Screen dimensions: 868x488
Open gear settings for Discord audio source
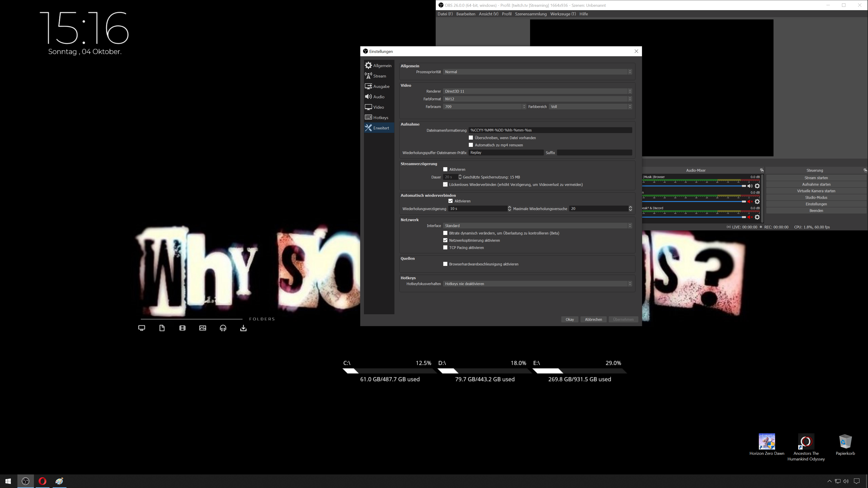[x=757, y=217]
